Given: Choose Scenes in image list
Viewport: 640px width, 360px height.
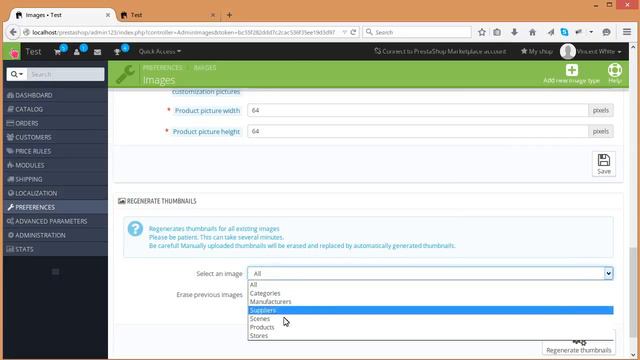Looking at the screenshot, I should click(x=431, y=319).
